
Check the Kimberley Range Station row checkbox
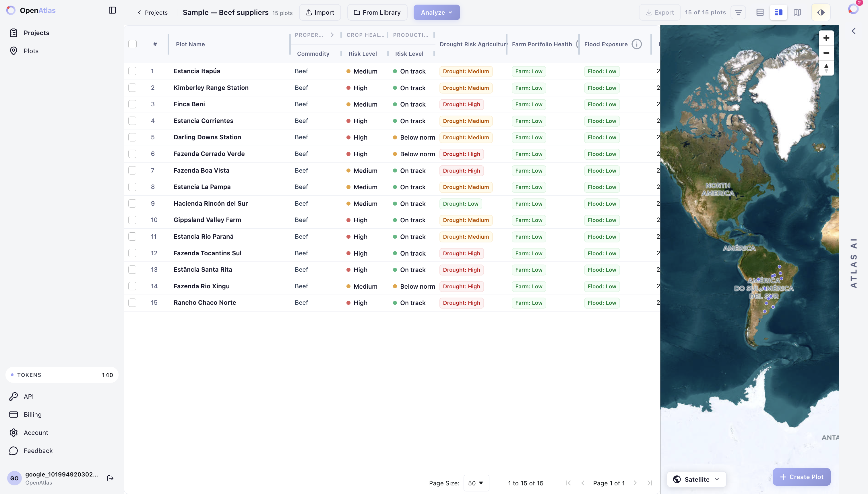click(x=133, y=88)
